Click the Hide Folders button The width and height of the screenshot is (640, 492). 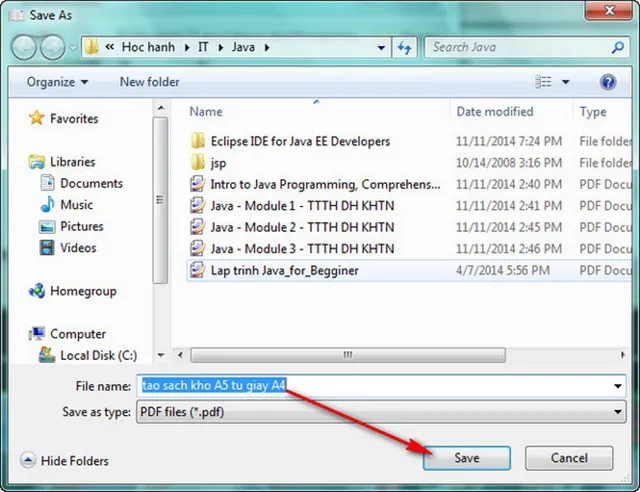click(x=64, y=461)
